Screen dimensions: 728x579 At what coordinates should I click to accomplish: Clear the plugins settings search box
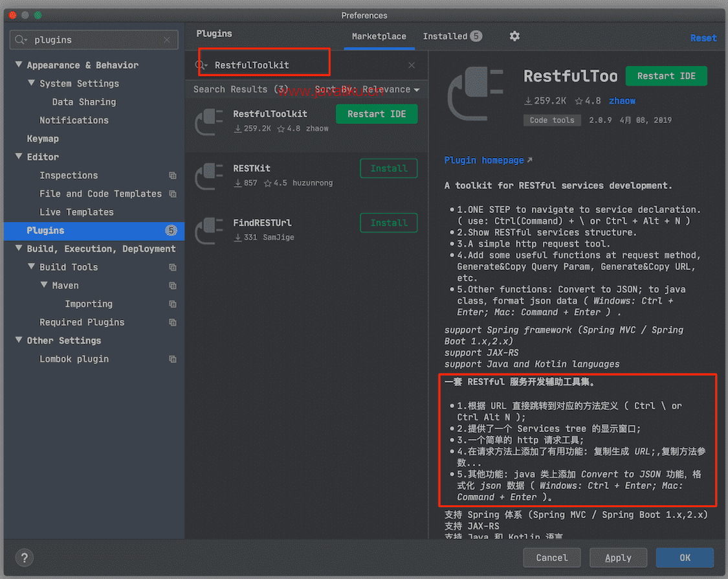(x=167, y=40)
